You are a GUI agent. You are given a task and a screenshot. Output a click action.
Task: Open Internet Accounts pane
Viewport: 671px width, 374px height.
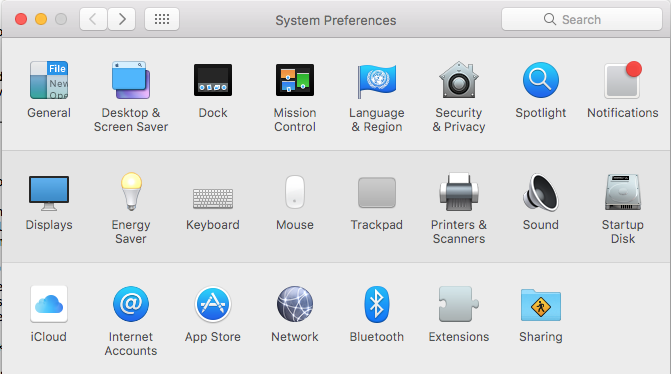pos(131,304)
